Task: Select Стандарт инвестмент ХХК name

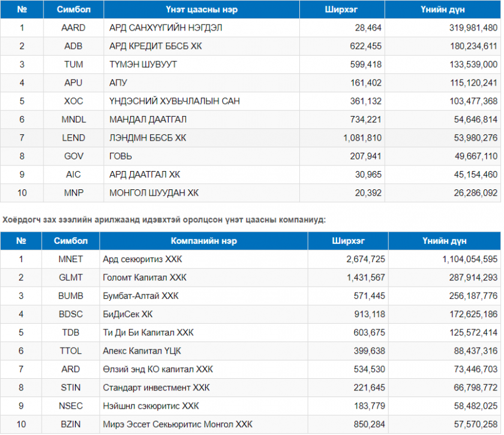Action: 156,387
